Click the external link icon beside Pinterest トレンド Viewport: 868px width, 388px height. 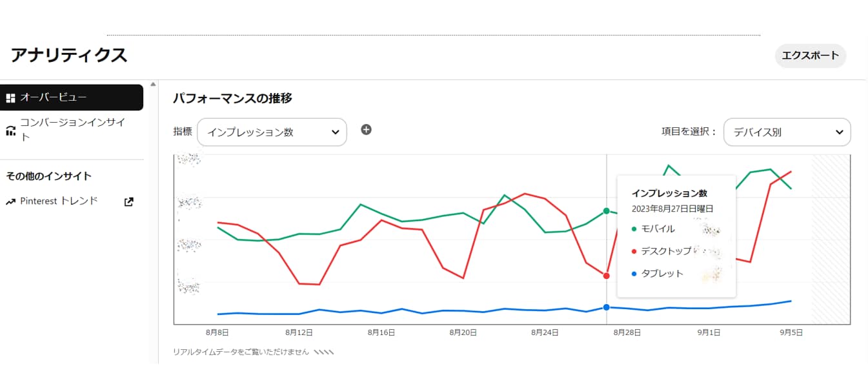click(x=129, y=202)
